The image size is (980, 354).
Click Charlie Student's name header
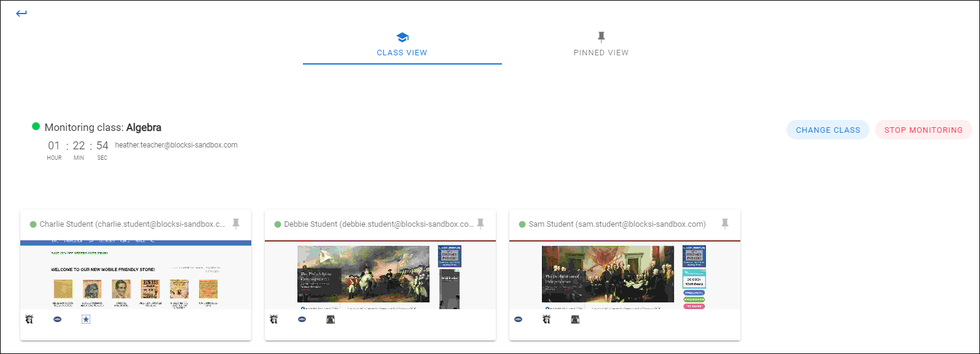pyautogui.click(x=132, y=224)
